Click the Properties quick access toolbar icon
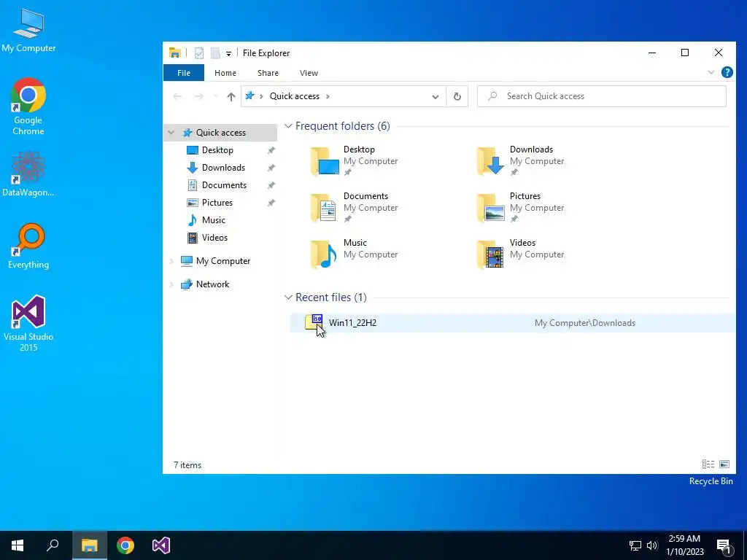 (x=199, y=53)
